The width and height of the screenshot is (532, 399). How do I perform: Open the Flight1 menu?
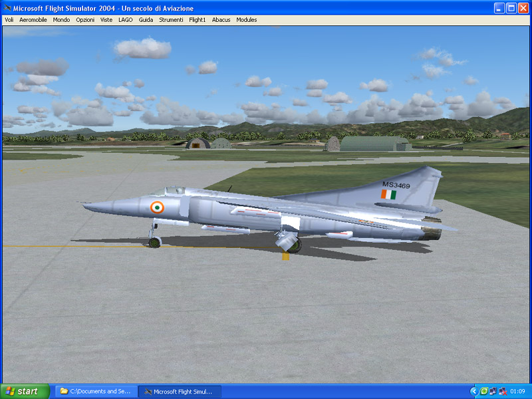coord(198,20)
